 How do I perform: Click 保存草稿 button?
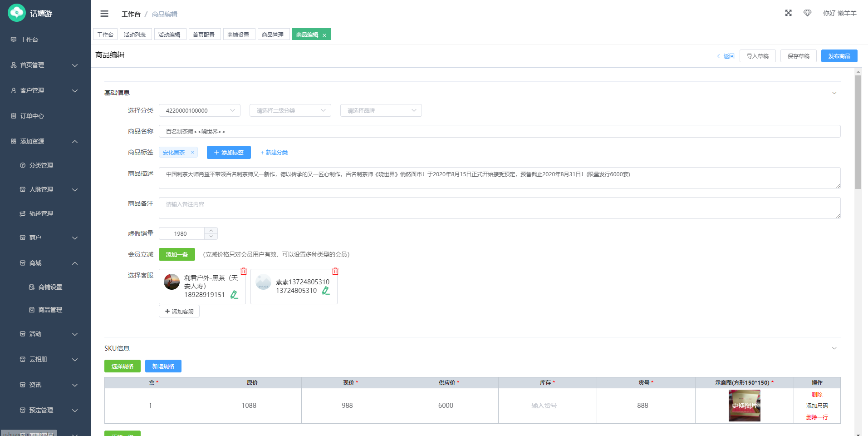(799, 56)
